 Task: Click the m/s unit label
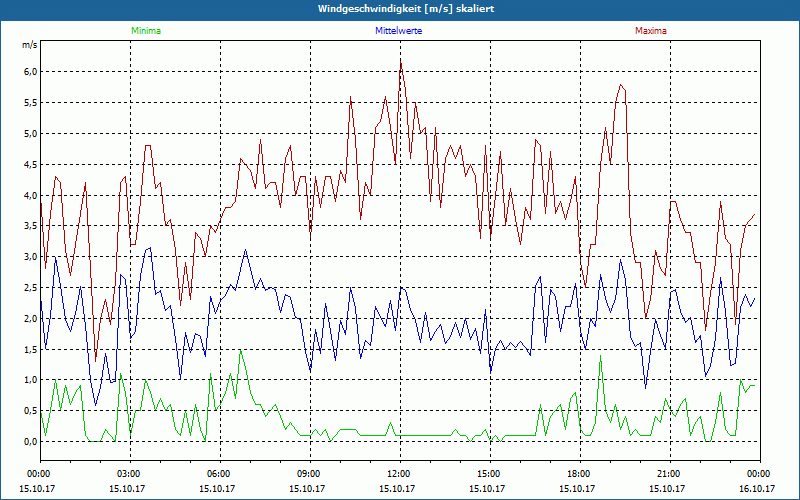point(30,45)
